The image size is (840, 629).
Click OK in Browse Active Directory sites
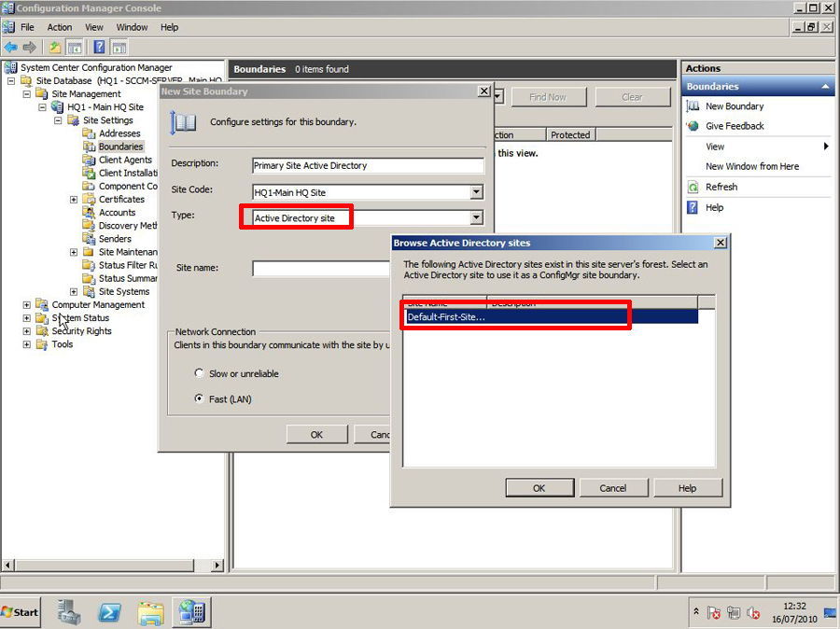[539, 488]
